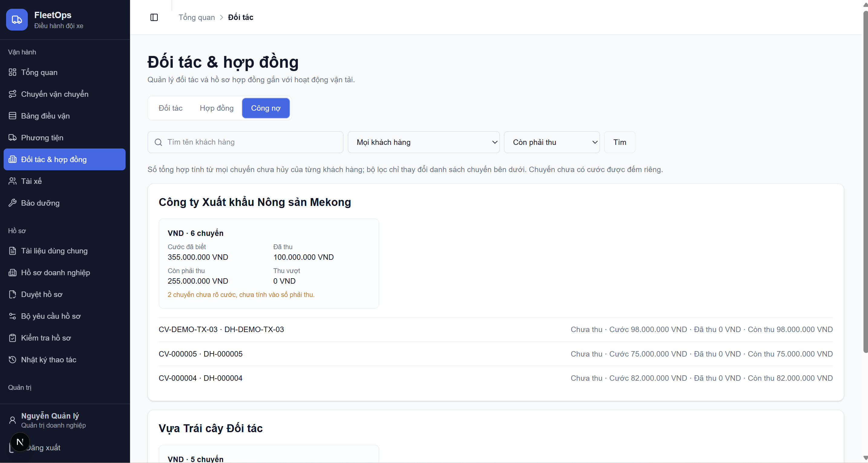Click the round N badge icon
Screen dimensions: 868x463
[x=20, y=442]
